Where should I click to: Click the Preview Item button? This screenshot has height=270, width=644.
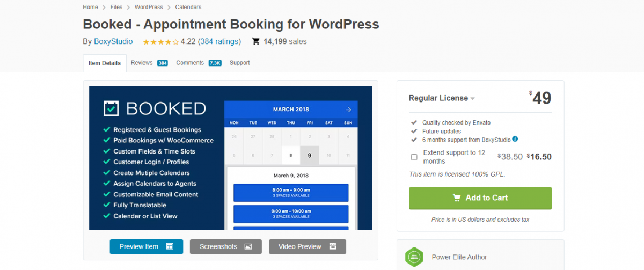coord(146,246)
